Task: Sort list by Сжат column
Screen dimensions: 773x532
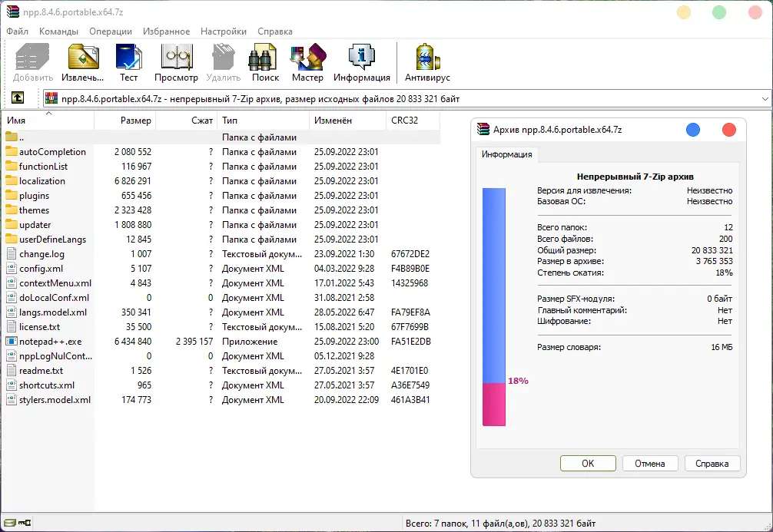Action: pyautogui.click(x=187, y=121)
